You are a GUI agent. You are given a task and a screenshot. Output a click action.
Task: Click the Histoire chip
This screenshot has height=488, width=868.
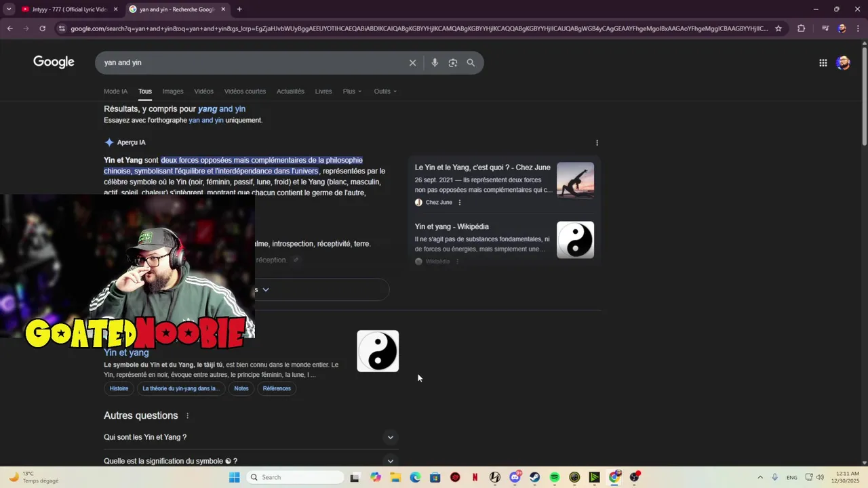[x=119, y=388]
